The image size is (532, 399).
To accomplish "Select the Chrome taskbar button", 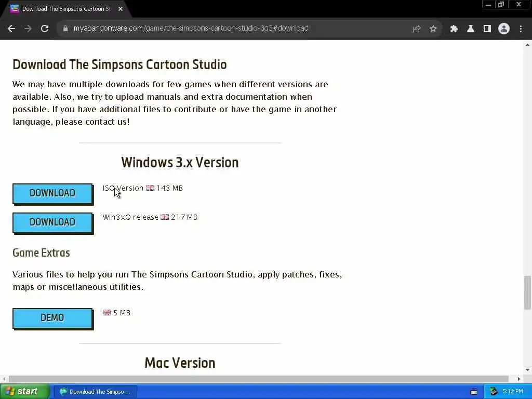I will tap(96, 392).
